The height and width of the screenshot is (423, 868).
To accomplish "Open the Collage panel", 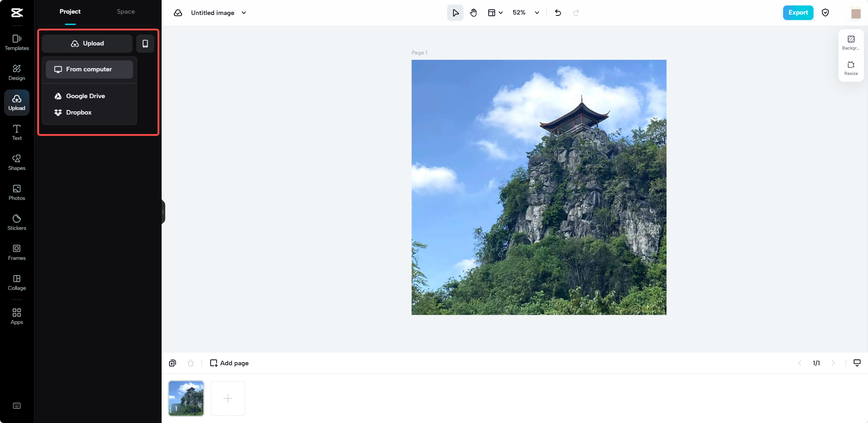I will coord(16,282).
